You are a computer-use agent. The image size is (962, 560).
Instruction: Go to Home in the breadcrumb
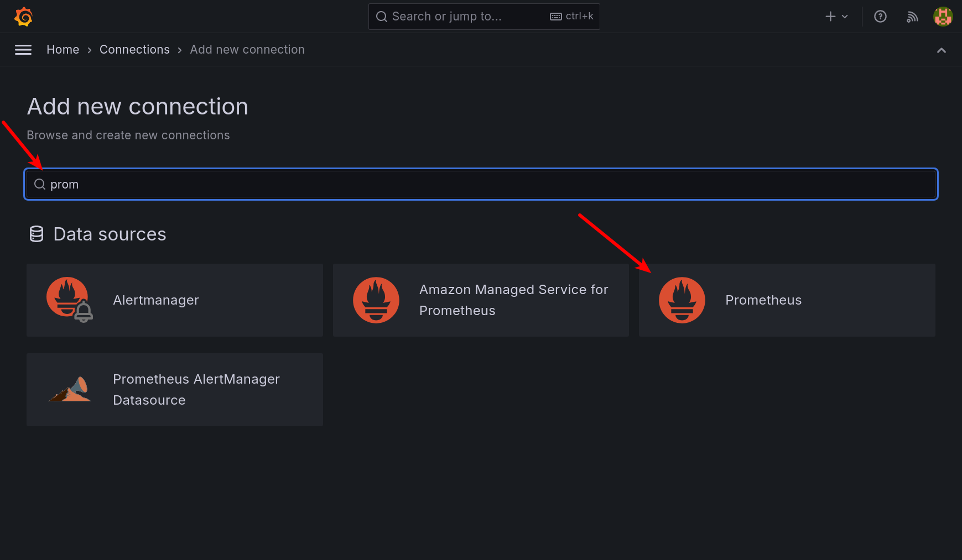63,50
